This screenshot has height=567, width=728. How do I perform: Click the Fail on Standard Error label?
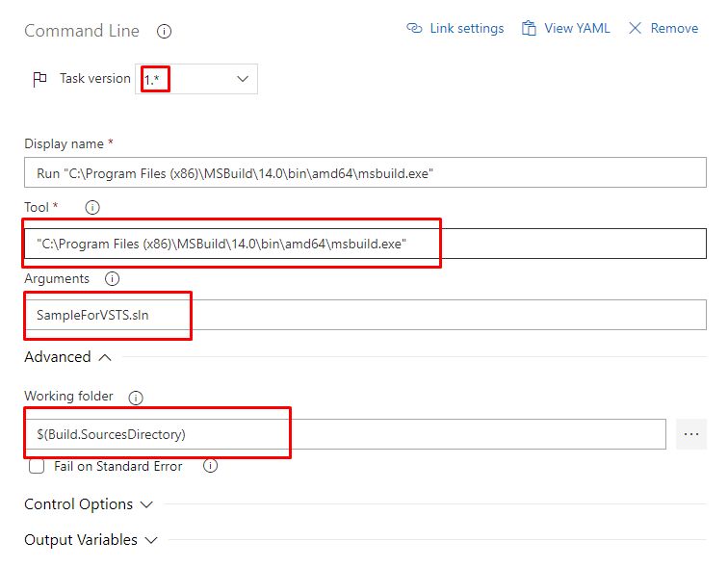coord(117,466)
